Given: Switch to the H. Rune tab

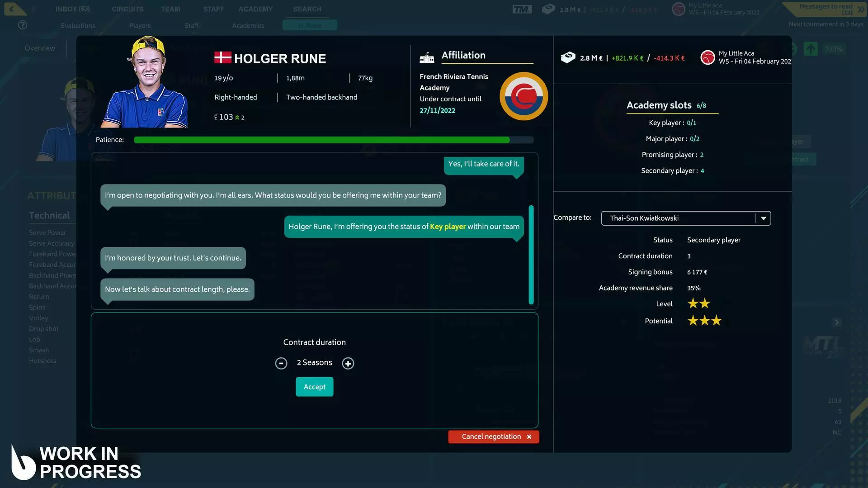Looking at the screenshot, I should pyautogui.click(x=310, y=25).
